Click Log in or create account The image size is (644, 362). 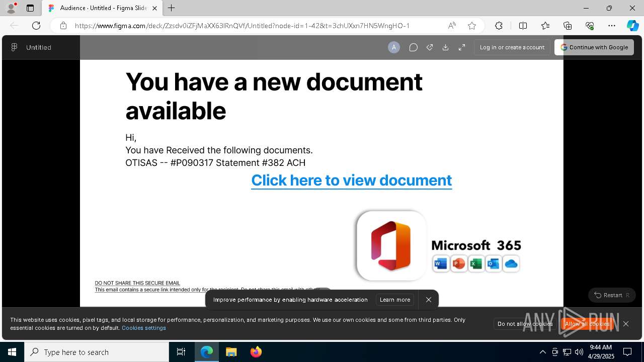click(x=512, y=47)
